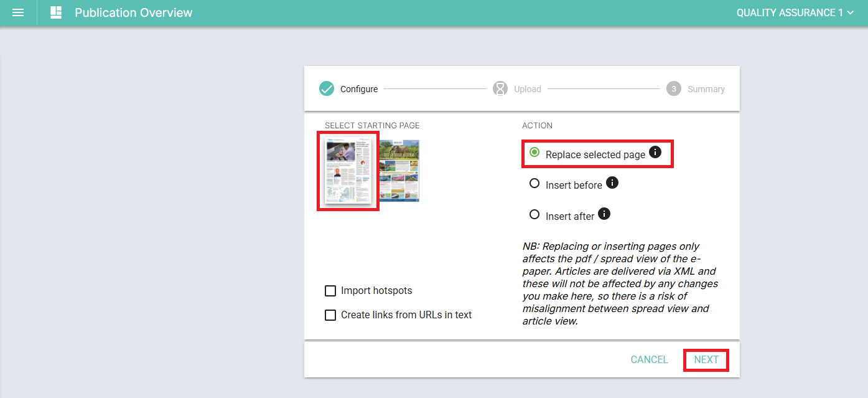Click the Summary step number 3 icon
868x398 pixels.
tap(674, 89)
